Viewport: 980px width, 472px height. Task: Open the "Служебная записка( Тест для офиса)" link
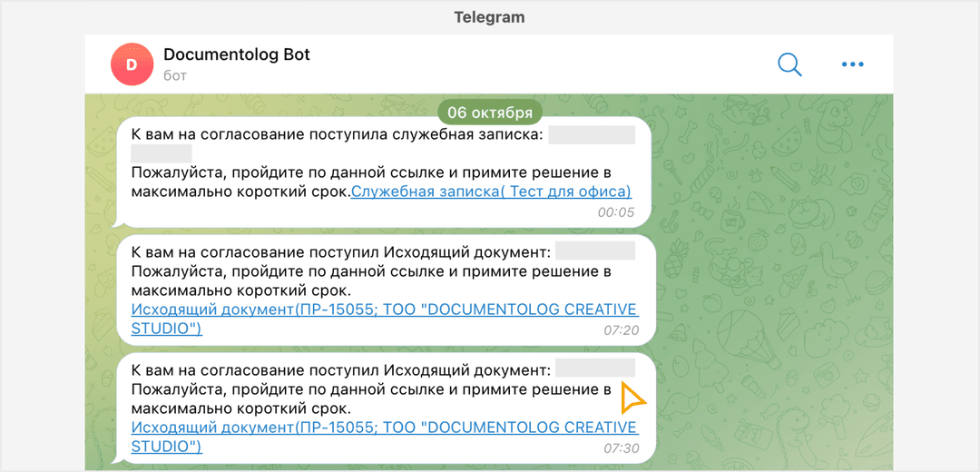pos(491,192)
